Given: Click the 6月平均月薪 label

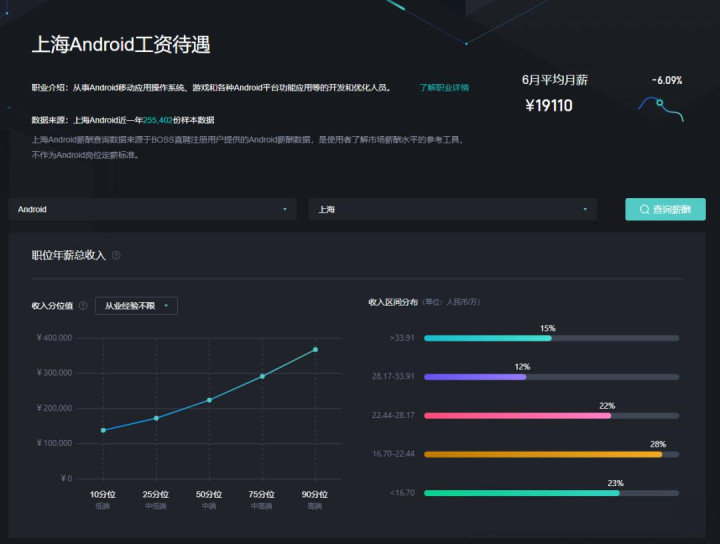Looking at the screenshot, I should (x=555, y=80).
